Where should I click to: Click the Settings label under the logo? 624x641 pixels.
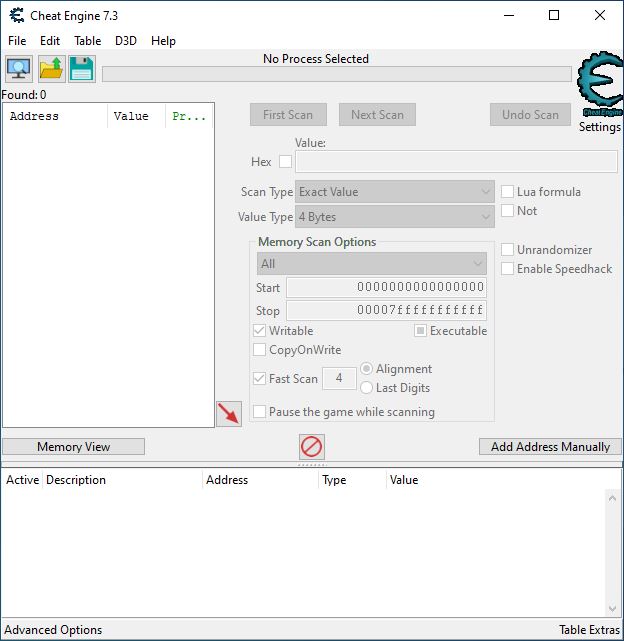(600, 127)
